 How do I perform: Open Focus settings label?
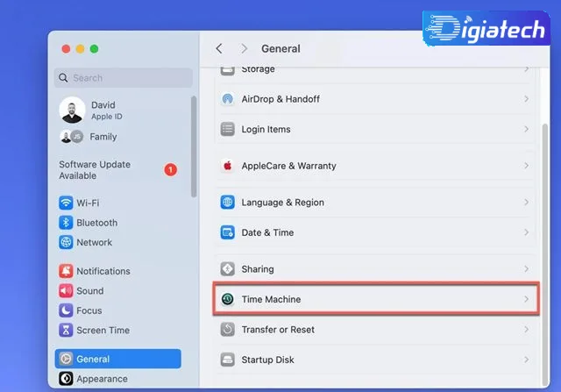[89, 310]
